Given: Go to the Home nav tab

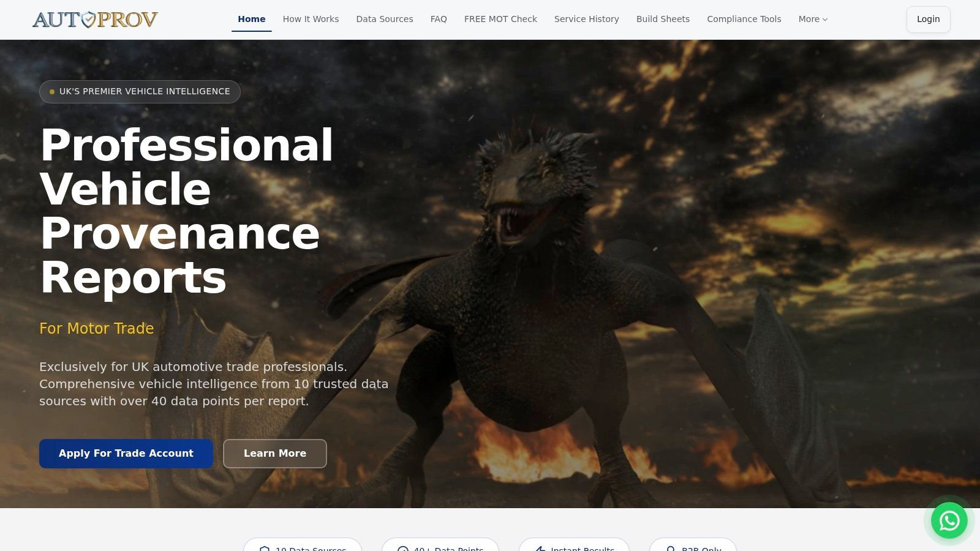Looking at the screenshot, I should [x=252, y=19].
